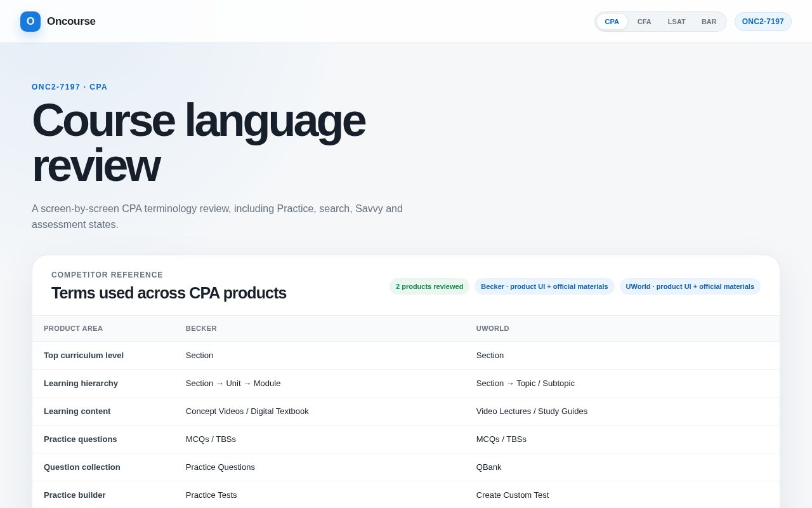Click the Becker product UI source pill
812x508 pixels.
pyautogui.click(x=544, y=286)
